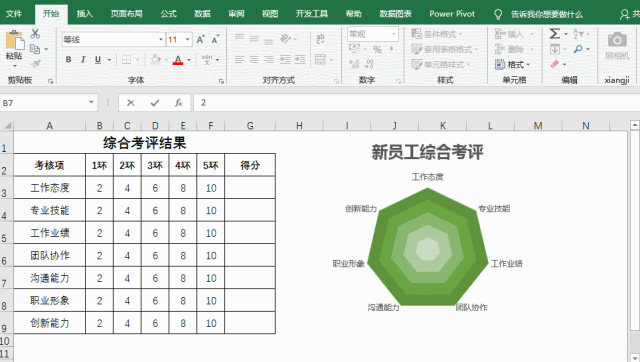Open the font name dropdown
This screenshot has width=640, height=362.
click(161, 40)
